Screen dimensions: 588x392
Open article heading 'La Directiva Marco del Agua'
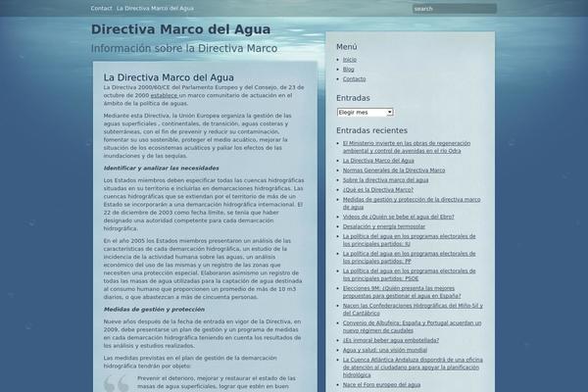[169, 77]
